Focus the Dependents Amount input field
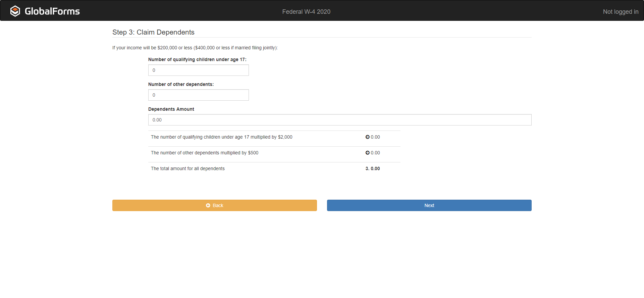Viewport: 644px width, 298px height. 339,120
